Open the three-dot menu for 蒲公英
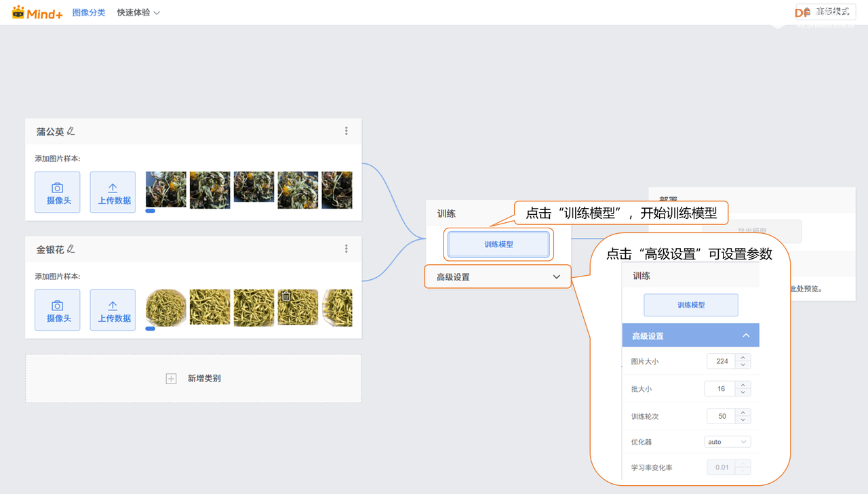Screen dimensions: 868x494 [x=347, y=131]
